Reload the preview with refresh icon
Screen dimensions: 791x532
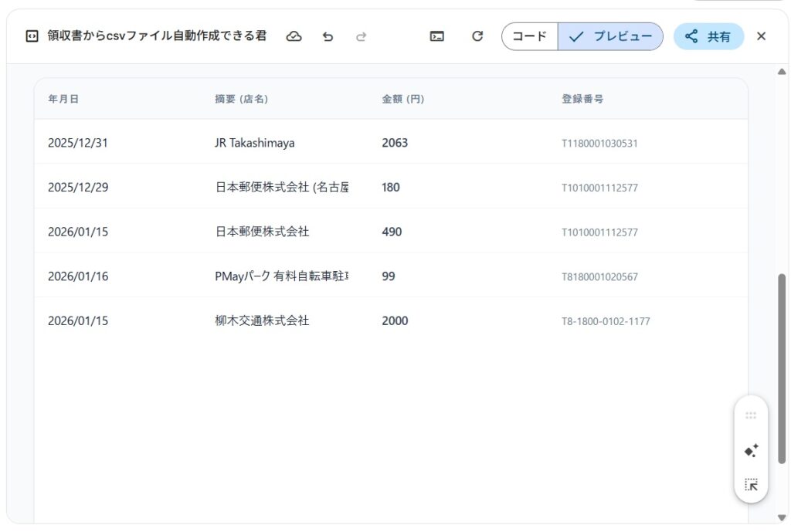coord(477,36)
